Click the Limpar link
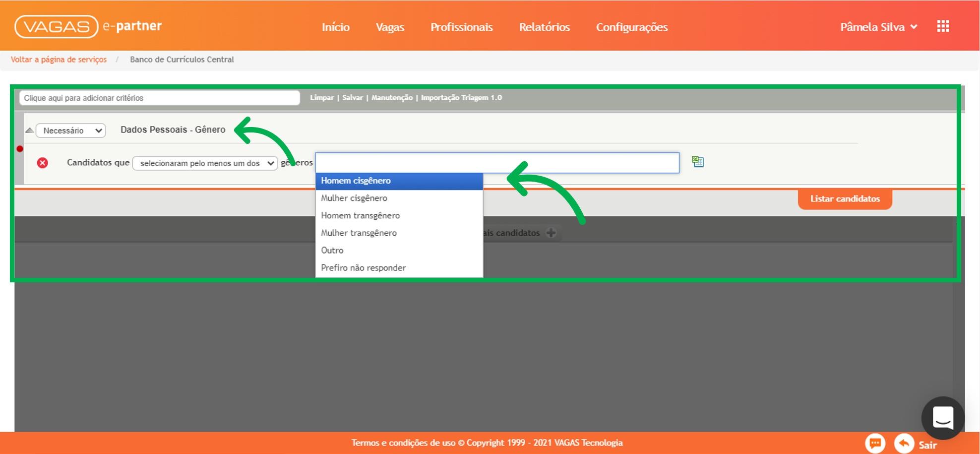Image resolution: width=980 pixels, height=454 pixels. coord(322,98)
